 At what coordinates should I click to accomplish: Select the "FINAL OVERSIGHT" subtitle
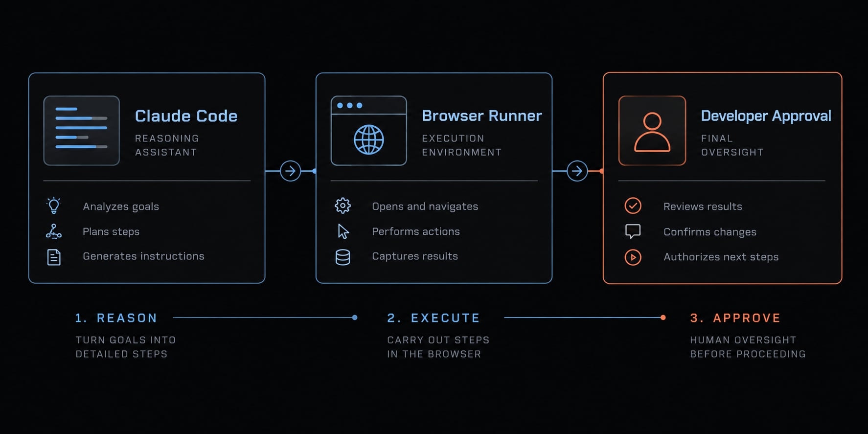pos(732,145)
